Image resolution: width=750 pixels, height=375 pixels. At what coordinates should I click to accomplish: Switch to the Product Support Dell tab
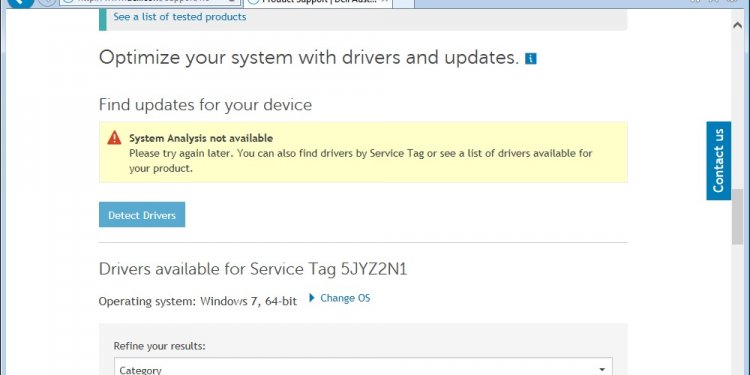318,2
